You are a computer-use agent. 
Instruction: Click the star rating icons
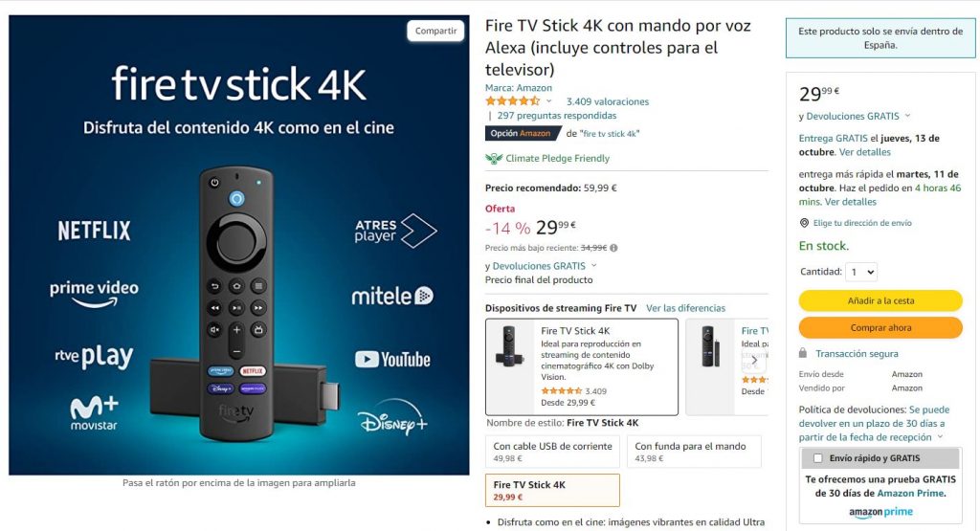(513, 101)
